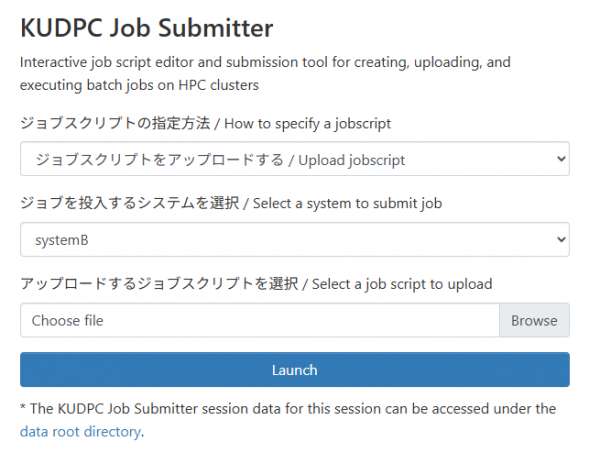Click the systemB text in the select box
The image size is (600, 464).
click(62, 240)
